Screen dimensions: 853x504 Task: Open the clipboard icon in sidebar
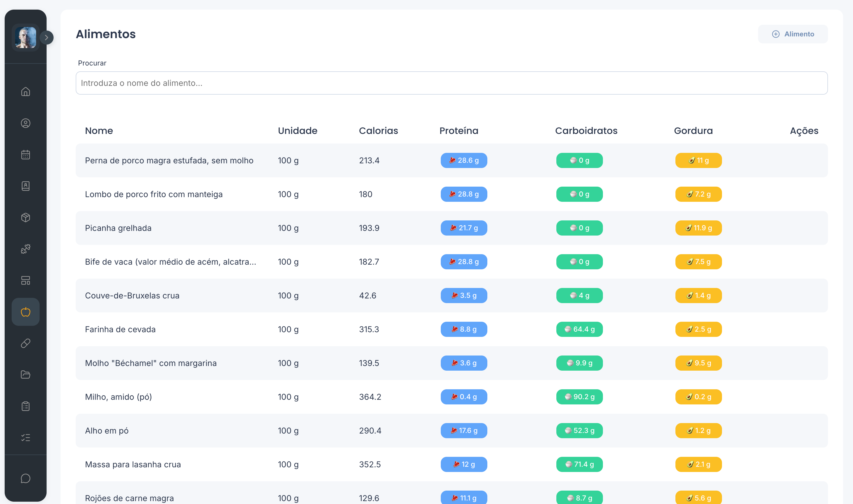click(25, 406)
